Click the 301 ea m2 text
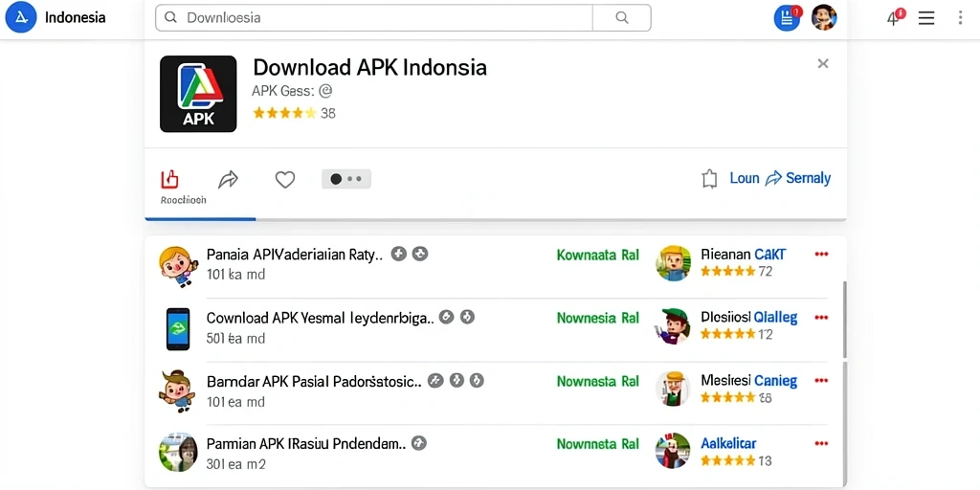The height and width of the screenshot is (490, 980). pyautogui.click(x=235, y=464)
